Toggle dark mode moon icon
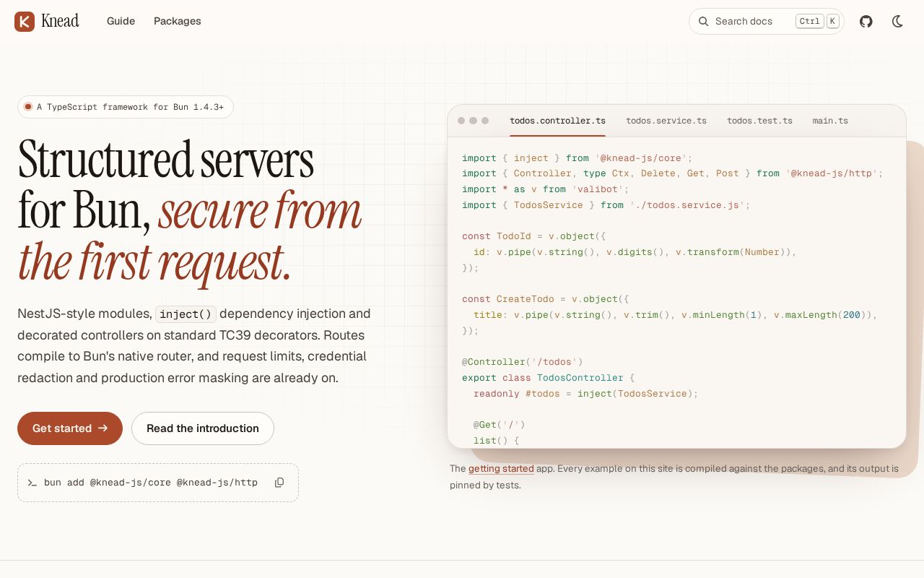Viewport: 924px width, 578px height. (898, 22)
